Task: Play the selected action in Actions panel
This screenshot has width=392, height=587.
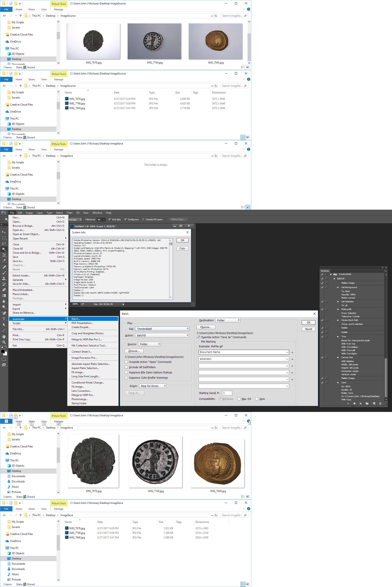Action: pos(360,403)
